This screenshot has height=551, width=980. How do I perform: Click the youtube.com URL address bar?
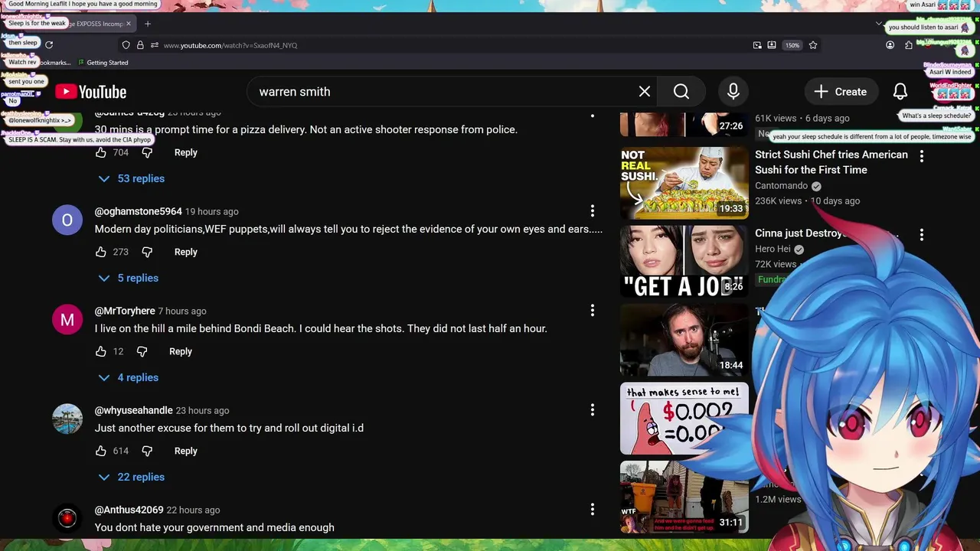[452, 45]
